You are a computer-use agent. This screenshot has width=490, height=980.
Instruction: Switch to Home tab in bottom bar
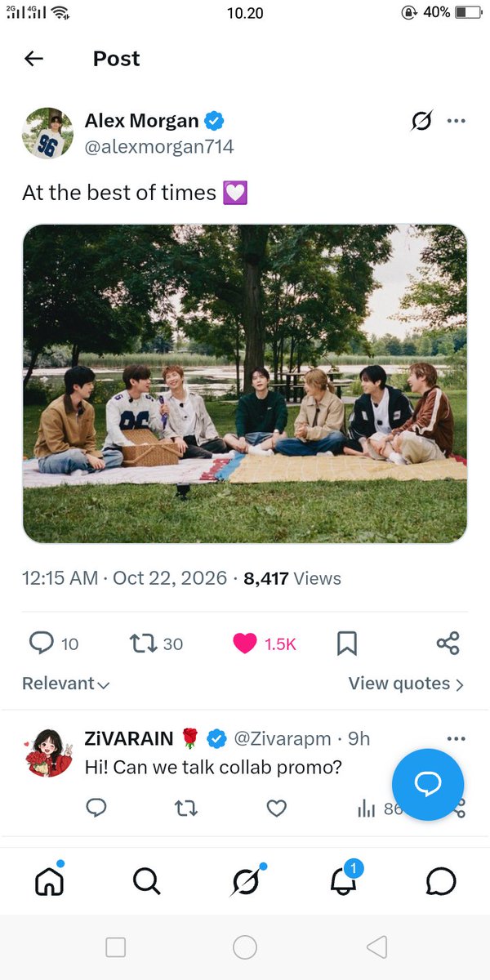[x=49, y=881]
